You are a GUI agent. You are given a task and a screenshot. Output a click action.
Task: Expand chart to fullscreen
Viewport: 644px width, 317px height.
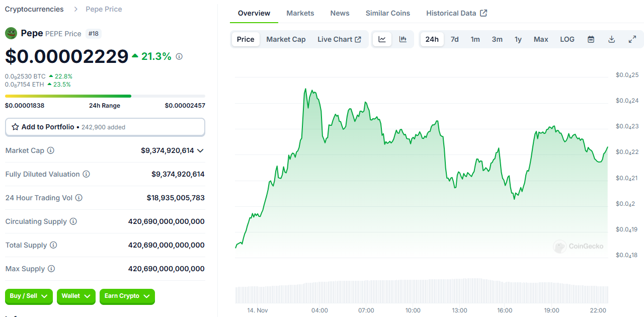click(x=632, y=39)
